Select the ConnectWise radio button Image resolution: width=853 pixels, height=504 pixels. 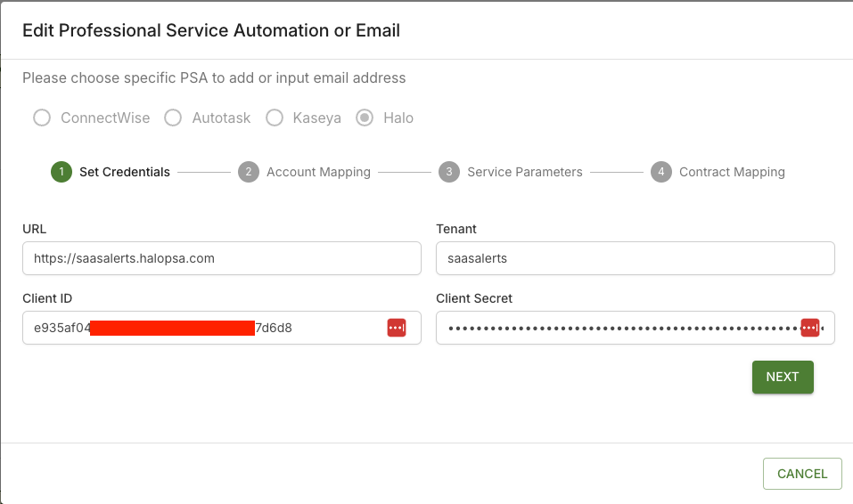click(x=42, y=118)
